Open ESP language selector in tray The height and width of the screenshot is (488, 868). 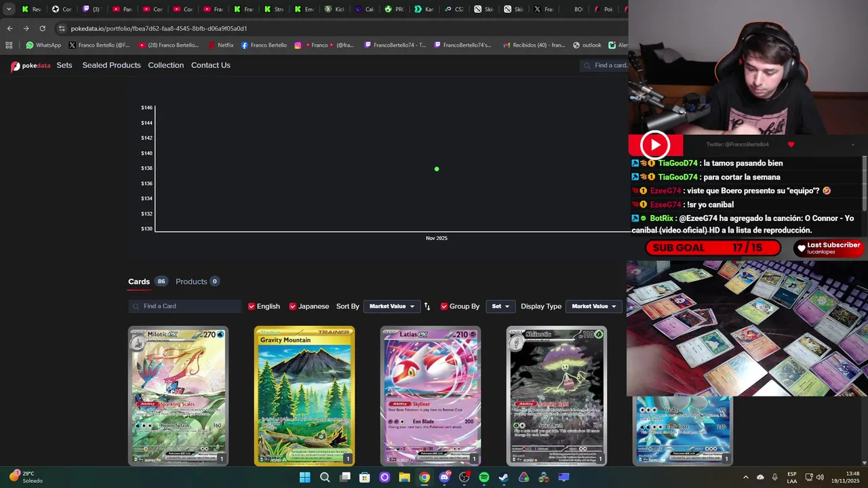point(792,477)
